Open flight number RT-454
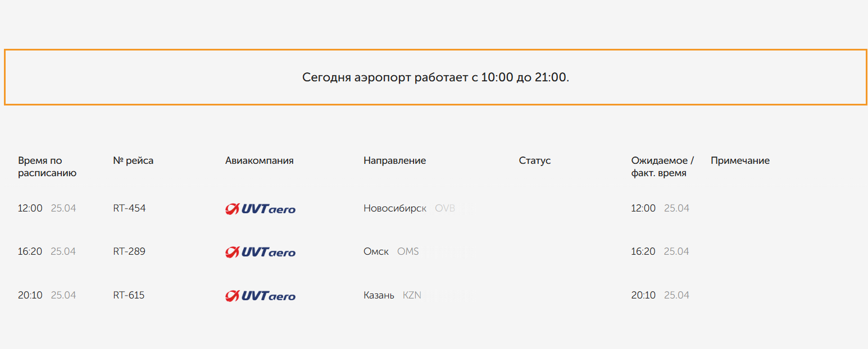This screenshot has height=349, width=868. [129, 208]
